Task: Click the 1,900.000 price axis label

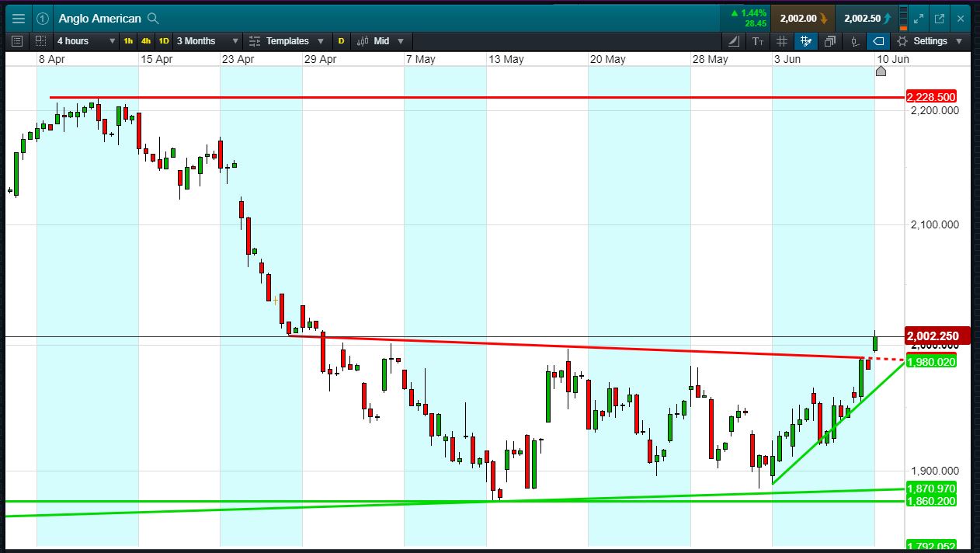Action: click(x=935, y=471)
